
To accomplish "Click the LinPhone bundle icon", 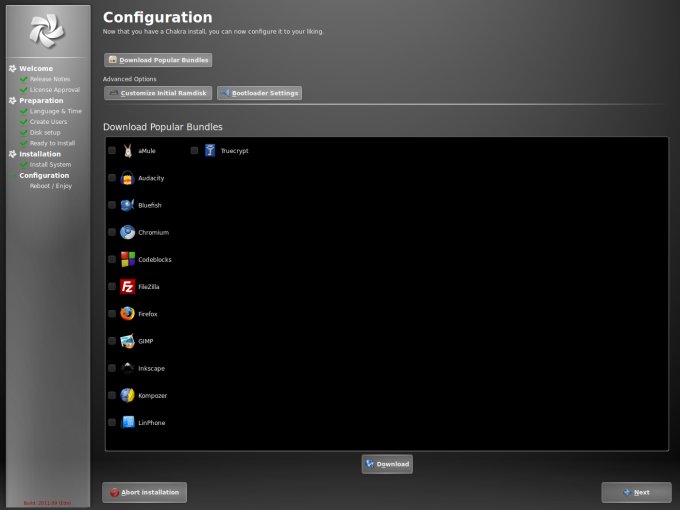I will coord(128,422).
